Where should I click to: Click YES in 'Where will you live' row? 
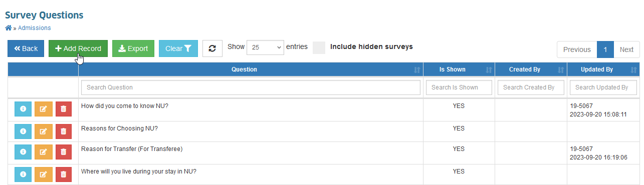459,171
